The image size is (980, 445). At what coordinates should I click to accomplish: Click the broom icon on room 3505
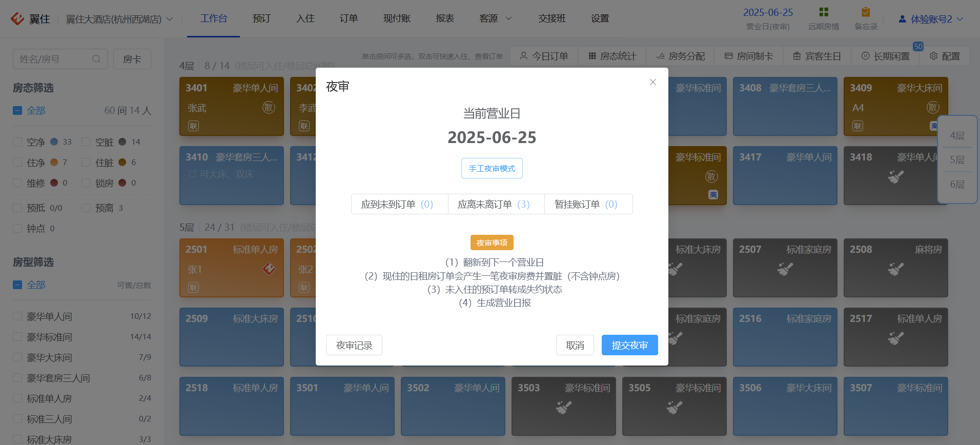(x=675, y=407)
